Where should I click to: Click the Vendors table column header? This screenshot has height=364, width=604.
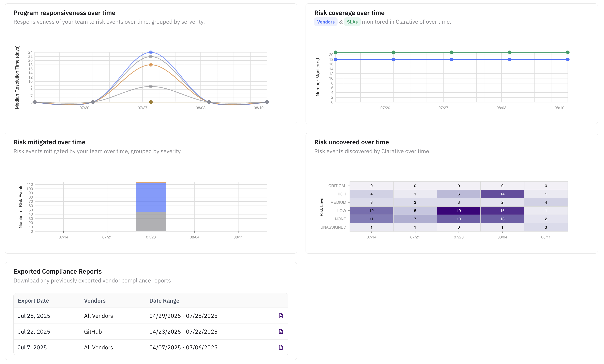tap(95, 301)
